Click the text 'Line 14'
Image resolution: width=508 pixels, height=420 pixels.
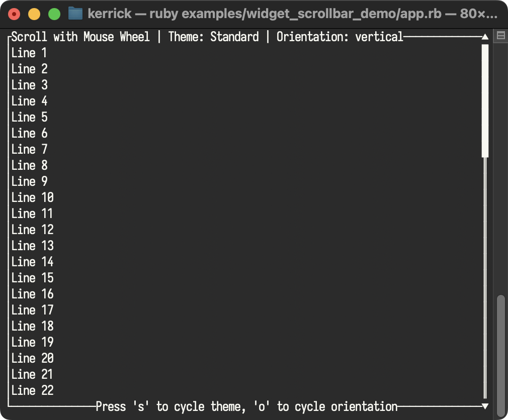32,262
